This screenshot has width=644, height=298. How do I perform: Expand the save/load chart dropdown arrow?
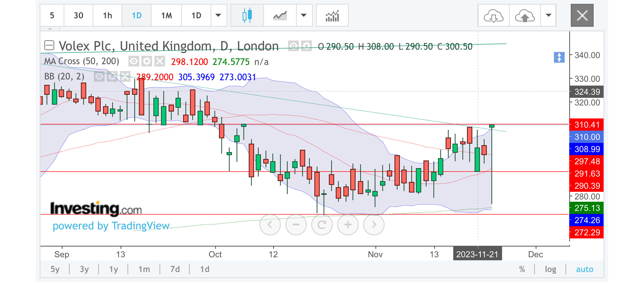pos(548,16)
